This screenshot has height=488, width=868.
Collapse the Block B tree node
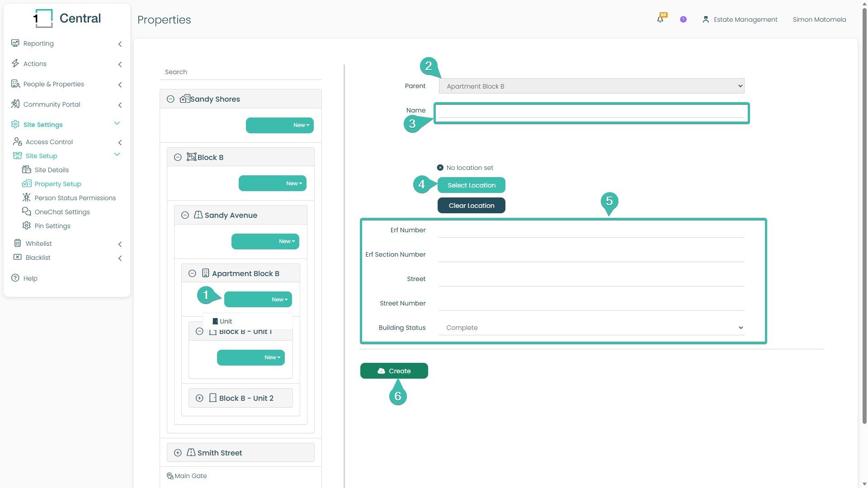178,157
